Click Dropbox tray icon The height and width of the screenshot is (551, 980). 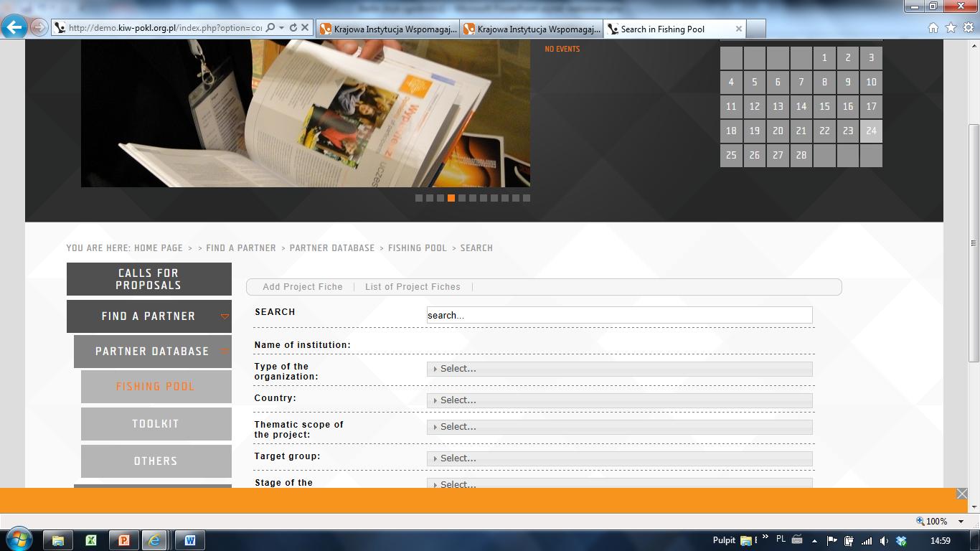pyautogui.click(x=902, y=541)
